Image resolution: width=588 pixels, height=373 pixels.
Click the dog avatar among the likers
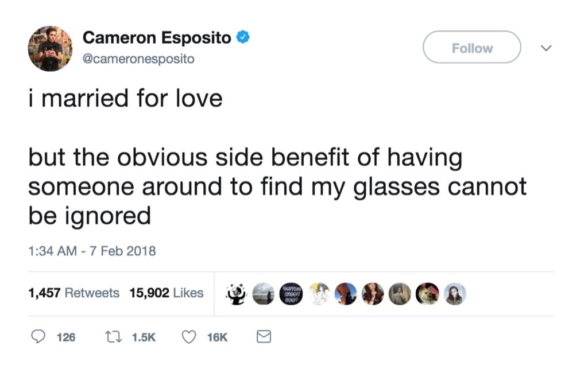point(427,293)
